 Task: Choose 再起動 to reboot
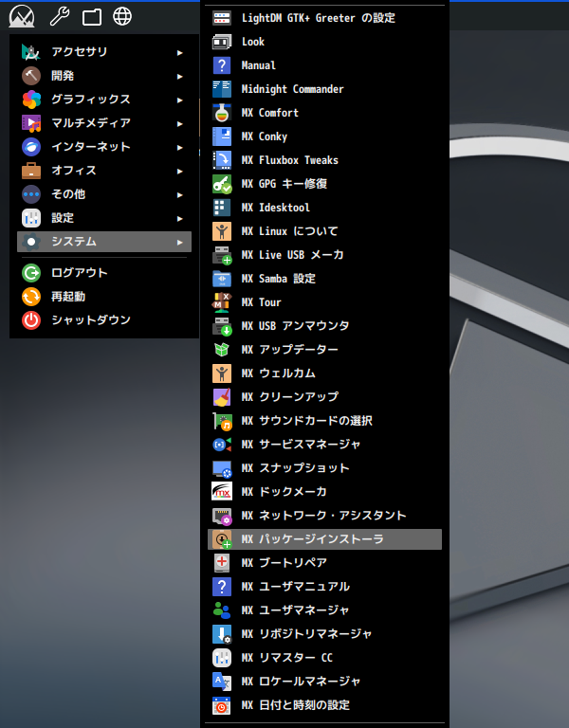pos(104,296)
